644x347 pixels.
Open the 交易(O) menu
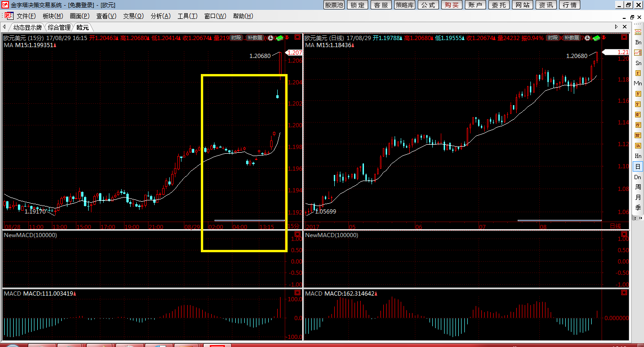coord(133,16)
